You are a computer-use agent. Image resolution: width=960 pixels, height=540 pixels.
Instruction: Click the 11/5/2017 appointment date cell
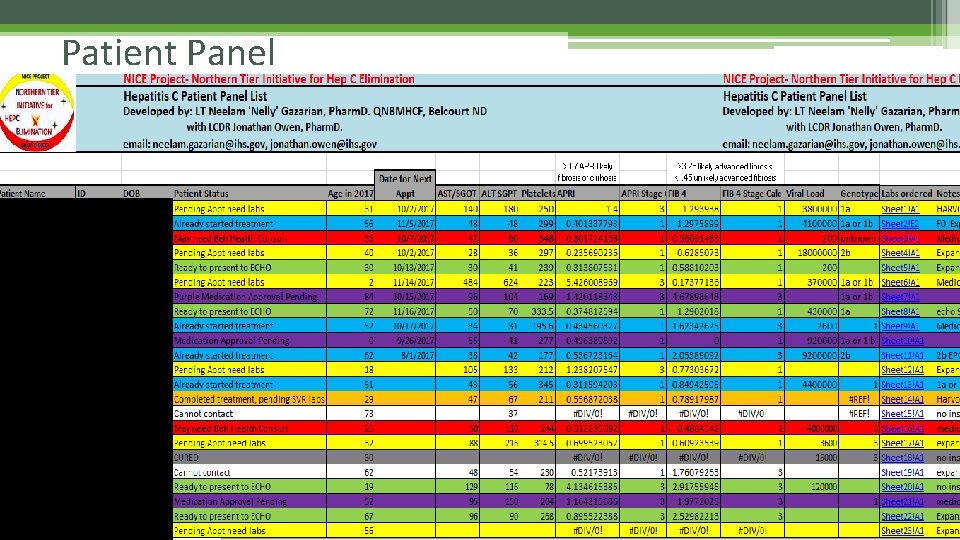point(405,223)
